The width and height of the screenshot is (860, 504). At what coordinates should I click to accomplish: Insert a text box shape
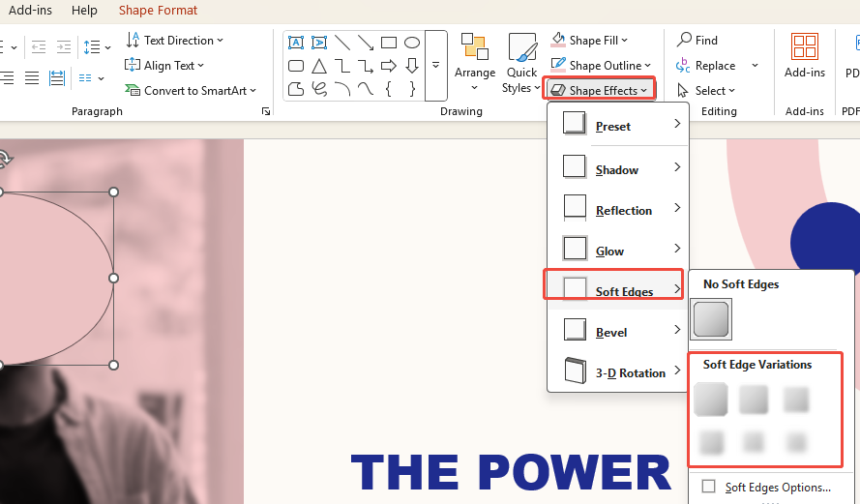click(296, 43)
